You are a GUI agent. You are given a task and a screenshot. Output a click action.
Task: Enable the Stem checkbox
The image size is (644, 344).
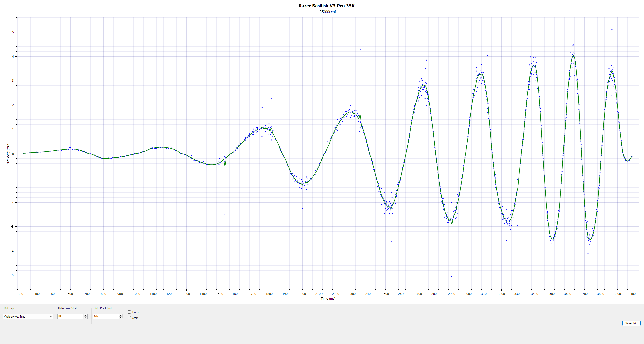129,318
